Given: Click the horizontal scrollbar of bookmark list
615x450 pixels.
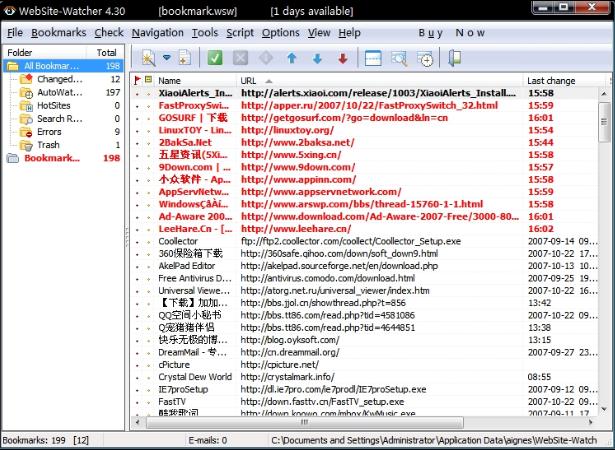Looking at the screenshot, I should [370, 423].
